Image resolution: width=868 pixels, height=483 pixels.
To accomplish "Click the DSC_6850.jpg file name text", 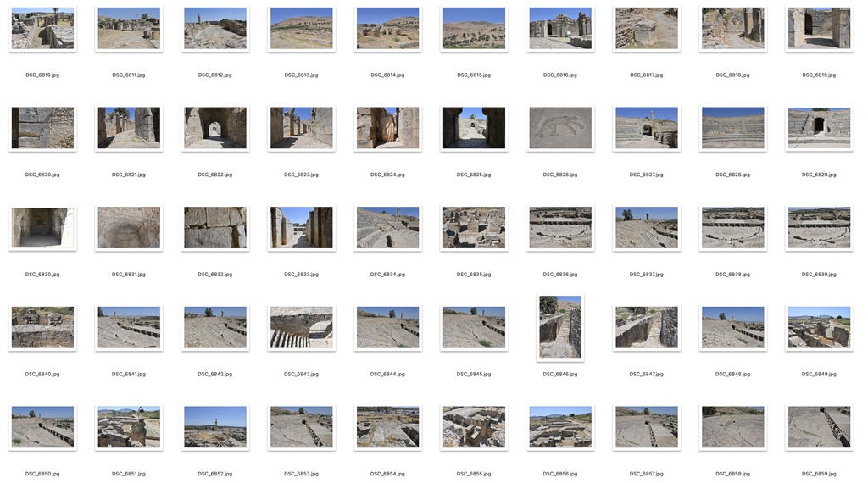I will pos(42,474).
